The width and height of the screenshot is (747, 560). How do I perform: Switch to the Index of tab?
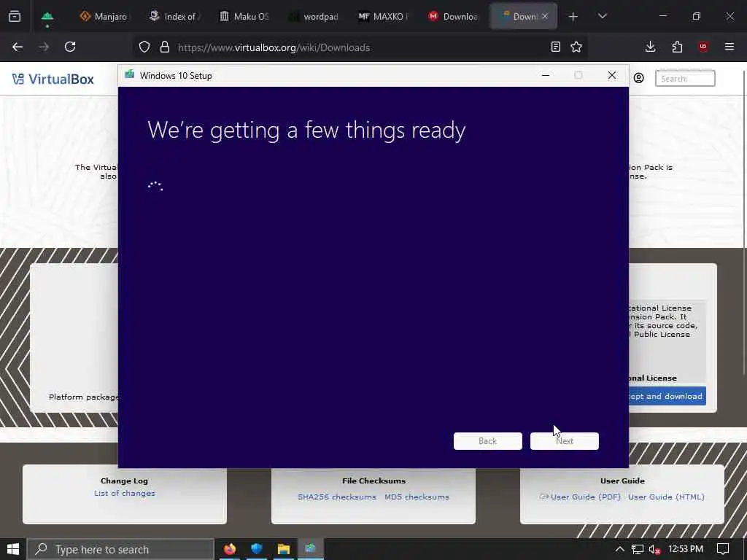(174, 17)
